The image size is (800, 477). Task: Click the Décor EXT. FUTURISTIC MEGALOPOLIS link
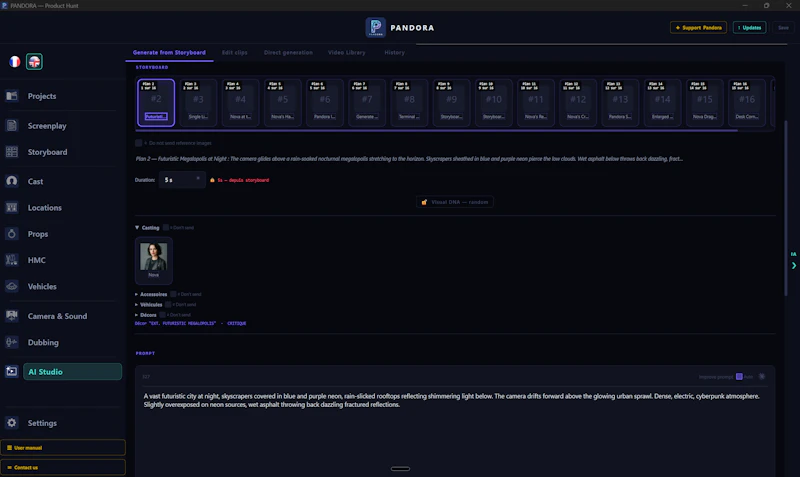[190, 323]
